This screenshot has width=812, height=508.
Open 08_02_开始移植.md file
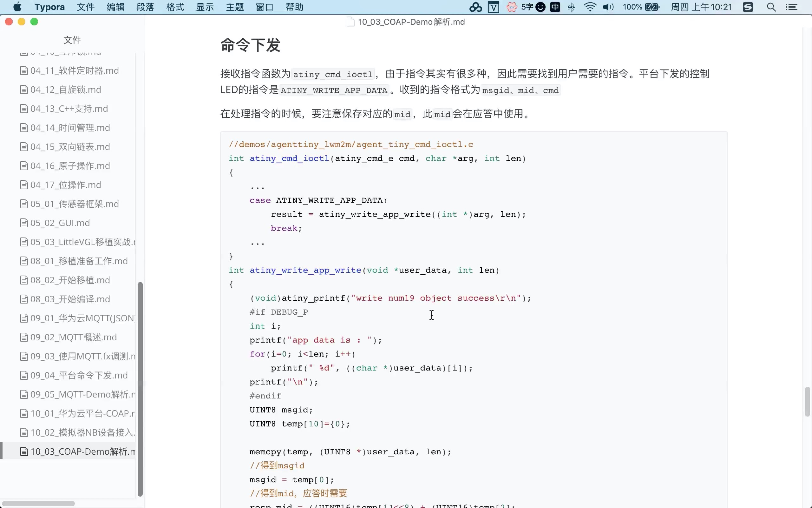coord(70,280)
